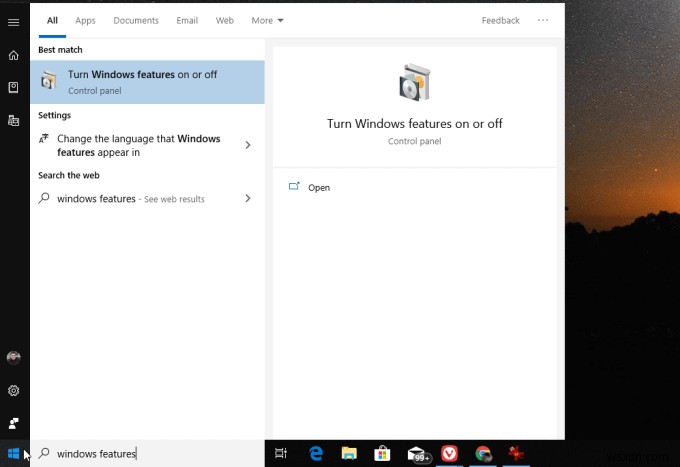Screen dimensions: 680x467
Task: Click the language settings icon
Action: pyautogui.click(x=43, y=138)
